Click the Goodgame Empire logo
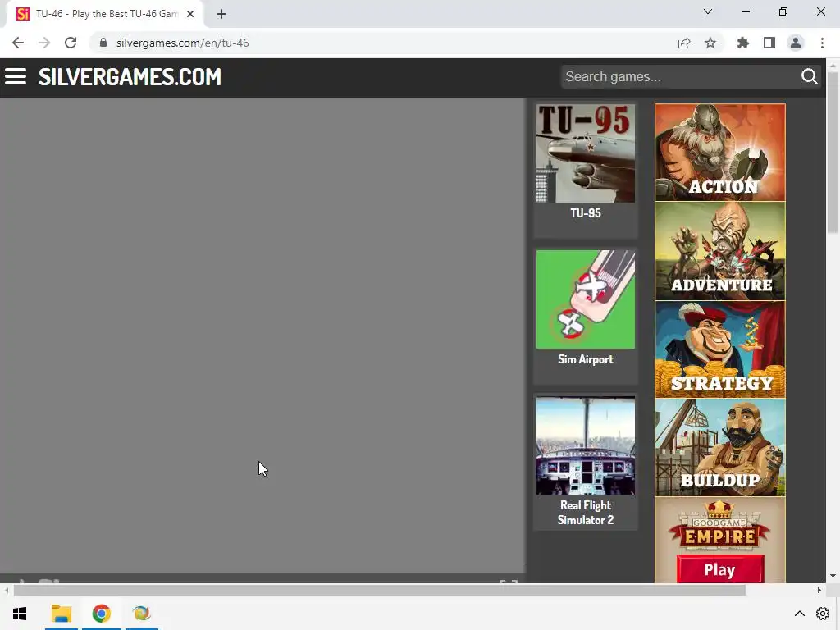Screen dimensions: 840x630 [720, 526]
